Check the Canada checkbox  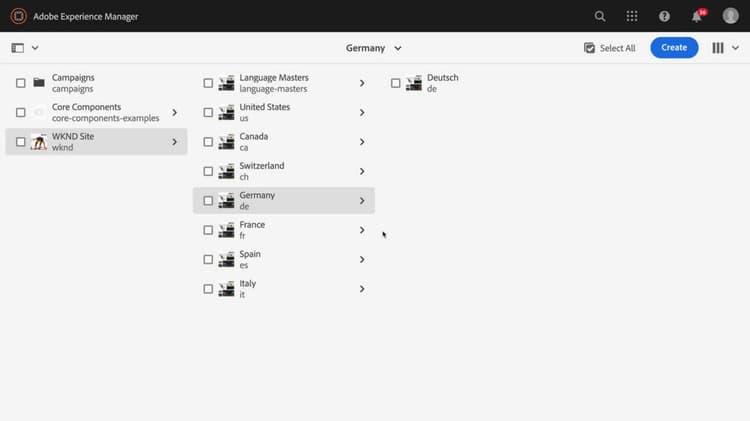(208, 142)
